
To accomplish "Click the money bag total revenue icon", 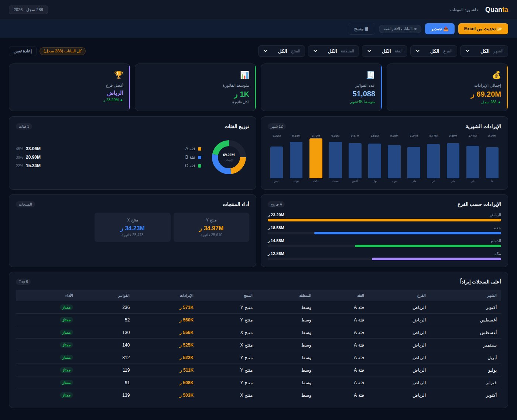I will click(497, 75).
